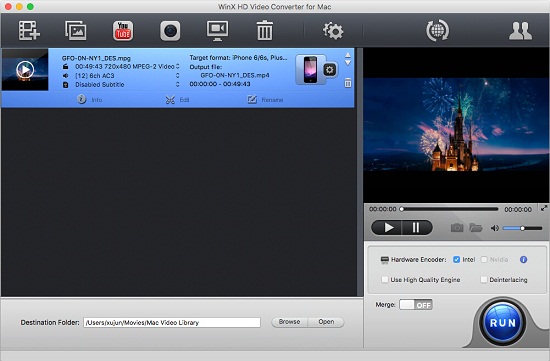Click the Browse destination folder button
Viewport: 550px width, 361px height.
pyautogui.click(x=289, y=322)
